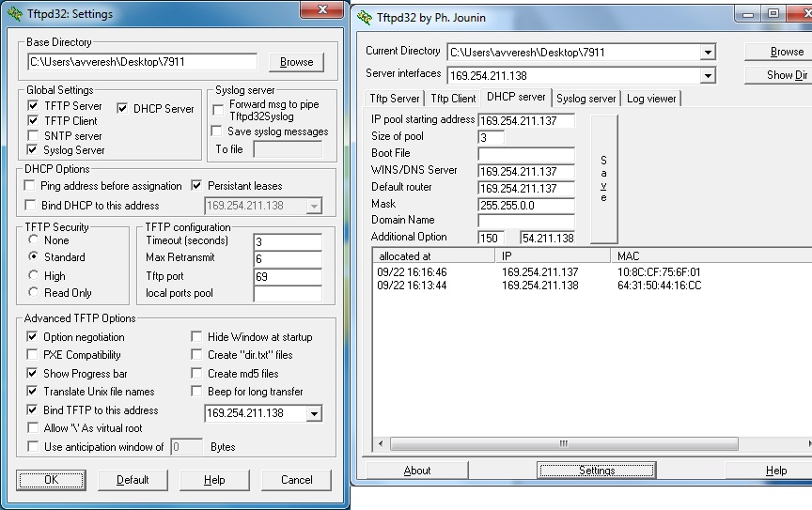Maximize the Tftpd32 by Ph. Jounin window

773,14
